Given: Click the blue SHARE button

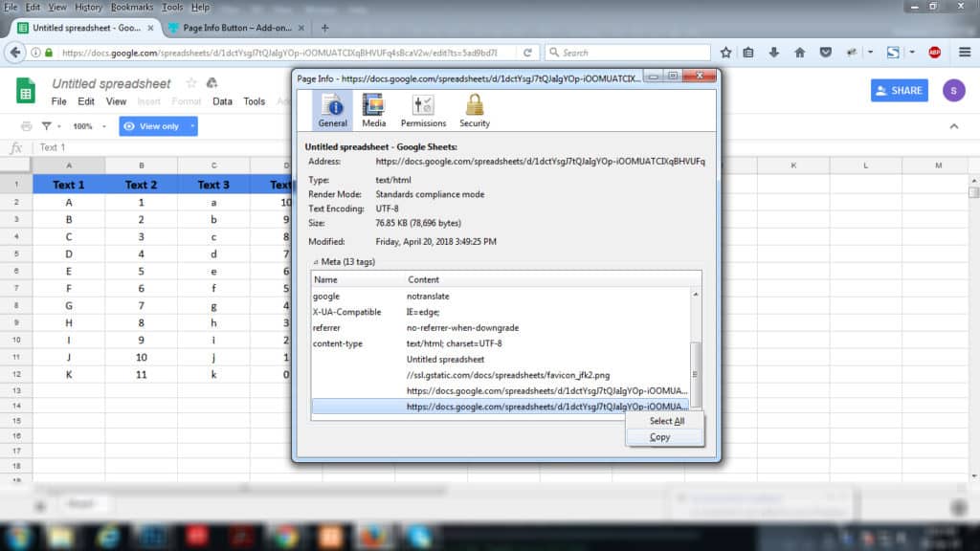Looking at the screenshot, I should pyautogui.click(x=900, y=91).
